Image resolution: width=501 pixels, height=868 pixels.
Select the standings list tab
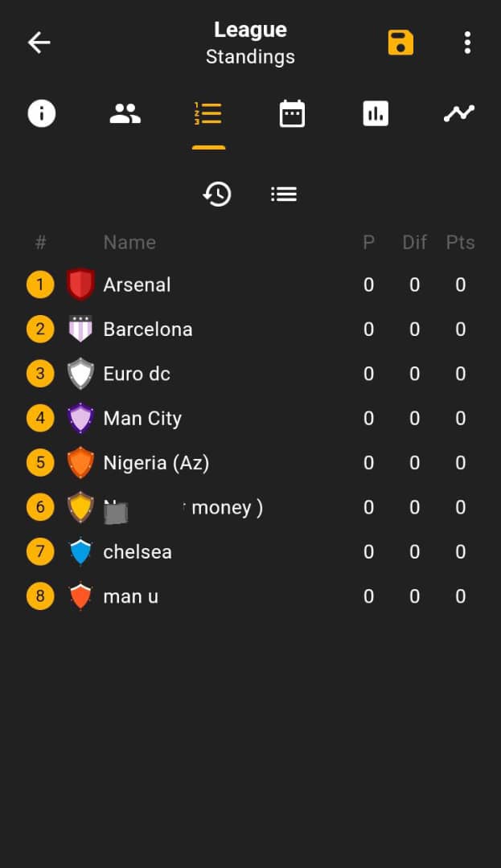(208, 113)
